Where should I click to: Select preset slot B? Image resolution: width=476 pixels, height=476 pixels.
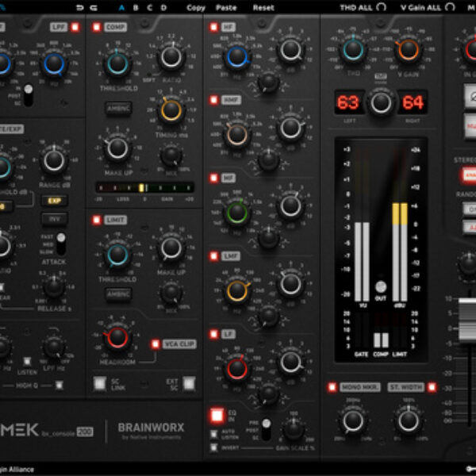136,8
